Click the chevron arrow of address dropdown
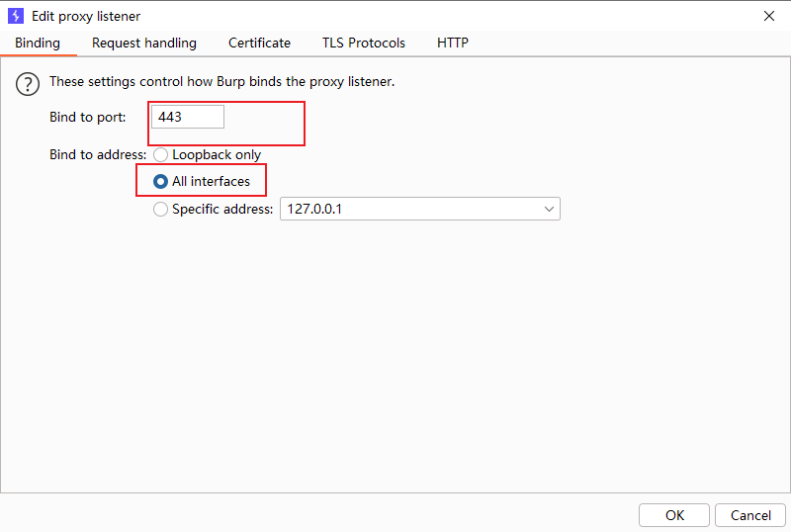Screen dimensions: 791x532 coord(549,210)
